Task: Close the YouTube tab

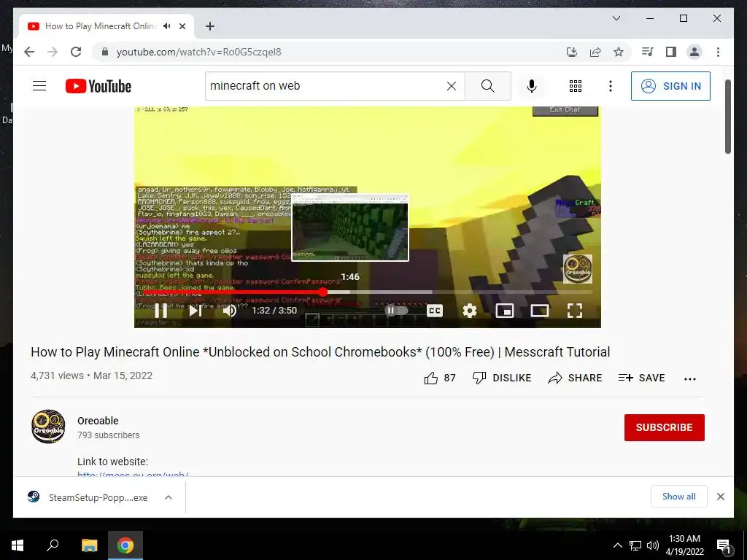Action: pyautogui.click(x=182, y=26)
